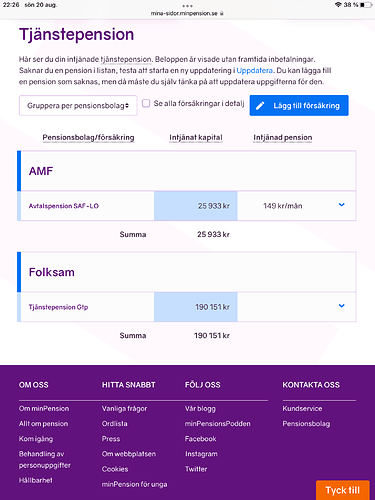The height and width of the screenshot is (500, 375).
Task: Click the padlock icon next to the URL
Action: [221, 13]
